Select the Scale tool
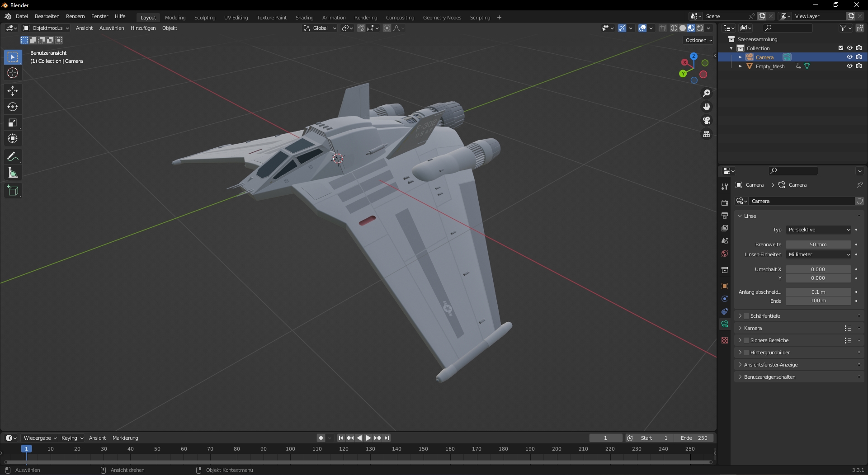 pyautogui.click(x=13, y=122)
